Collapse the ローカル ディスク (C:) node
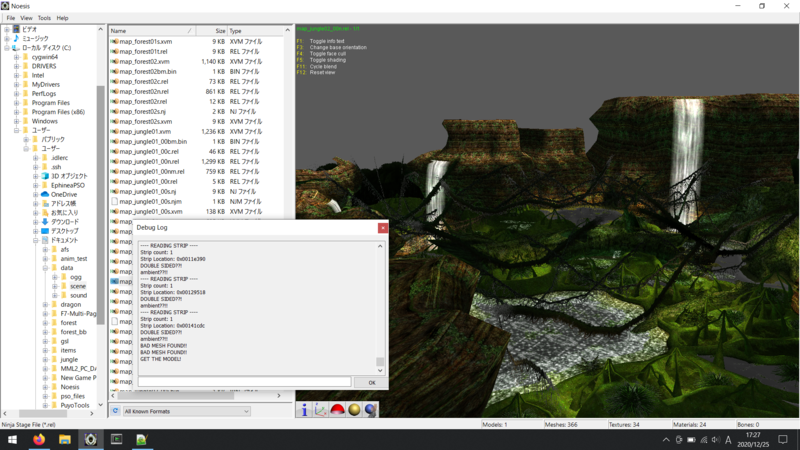Screen dimensions: 800x450 [7, 48]
